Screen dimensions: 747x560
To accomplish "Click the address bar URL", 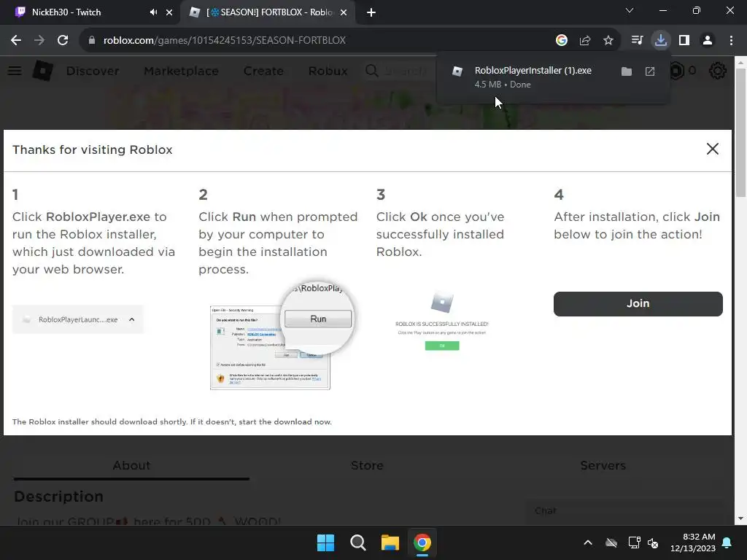I will point(225,41).
